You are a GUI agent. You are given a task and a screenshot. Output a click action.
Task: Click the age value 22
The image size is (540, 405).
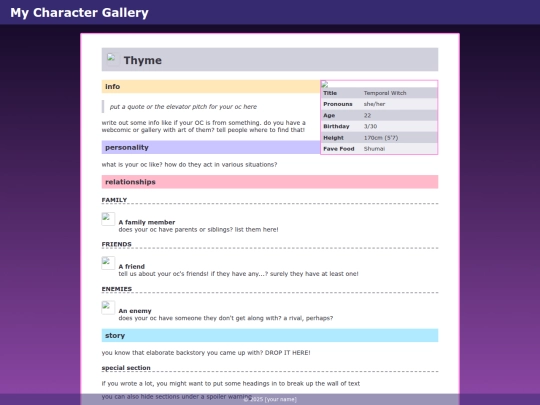click(367, 115)
